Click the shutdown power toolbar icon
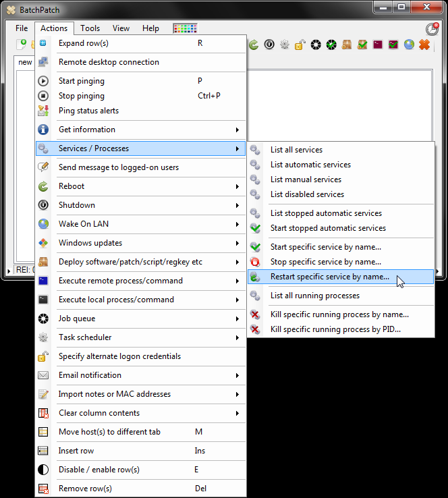 coord(269,45)
